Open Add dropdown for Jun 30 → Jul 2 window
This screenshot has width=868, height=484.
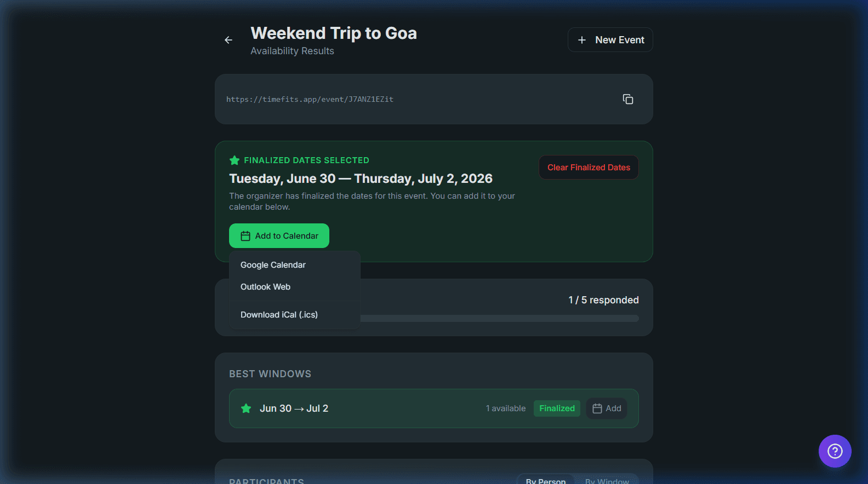tap(607, 408)
